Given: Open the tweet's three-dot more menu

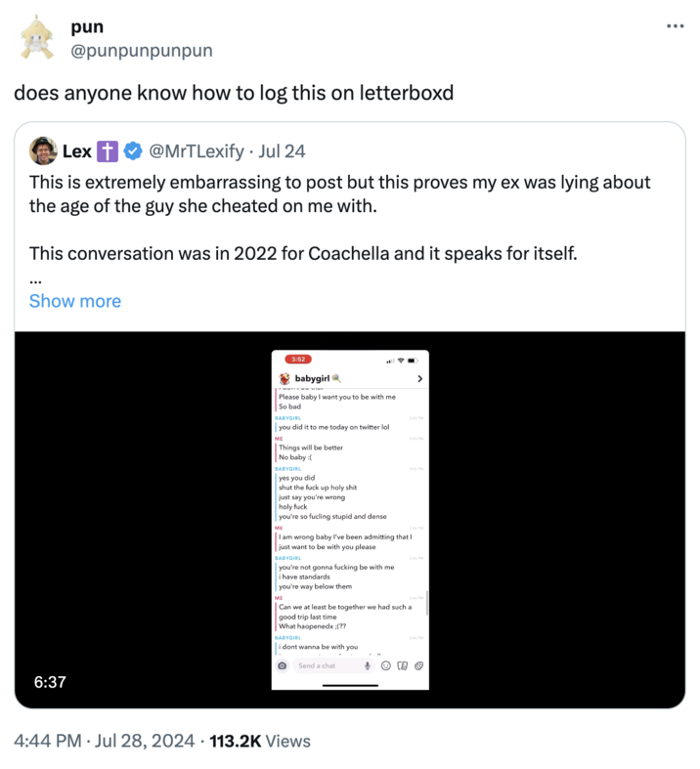Looking at the screenshot, I should pos(675,26).
